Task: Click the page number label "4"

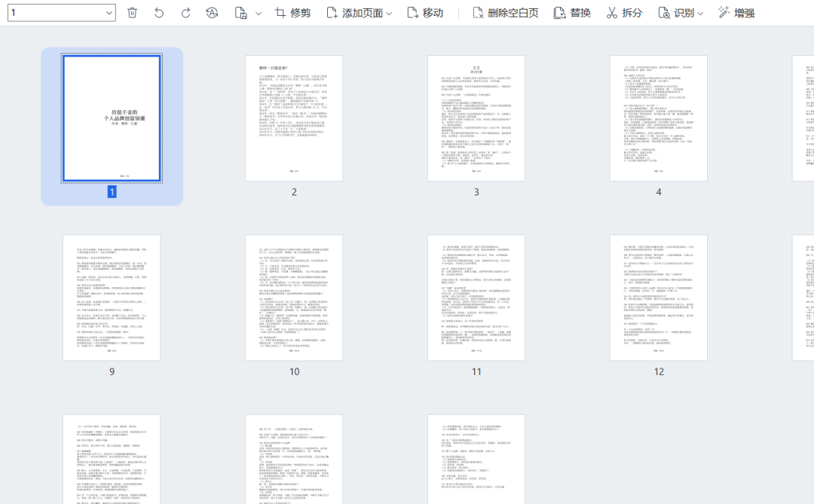Action: tap(658, 192)
